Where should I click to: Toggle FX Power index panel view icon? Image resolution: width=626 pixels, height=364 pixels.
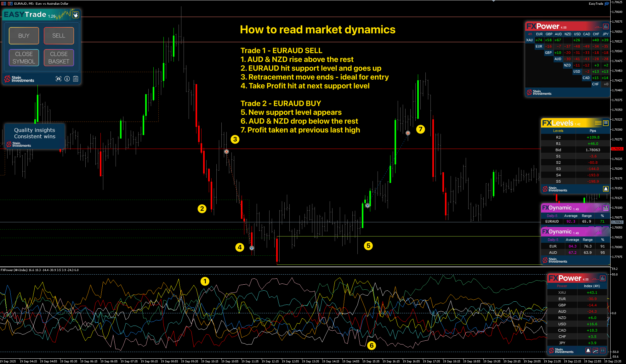[x=602, y=278]
